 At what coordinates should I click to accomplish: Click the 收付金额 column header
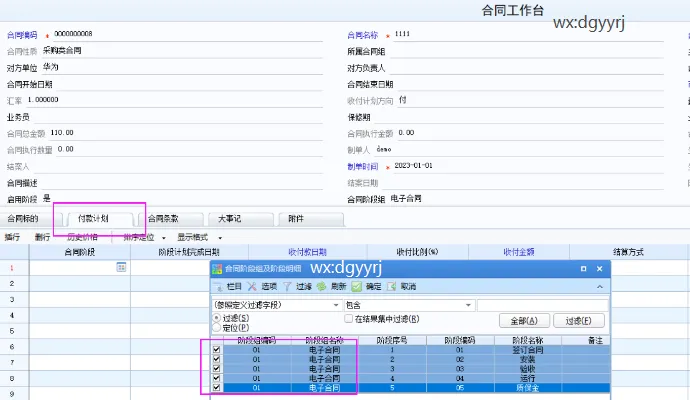coord(519,252)
